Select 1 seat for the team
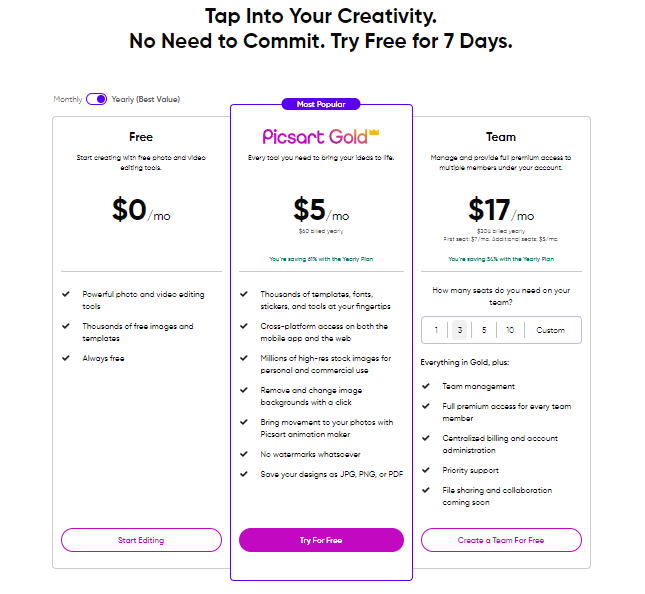The image size is (645, 594). (436, 330)
